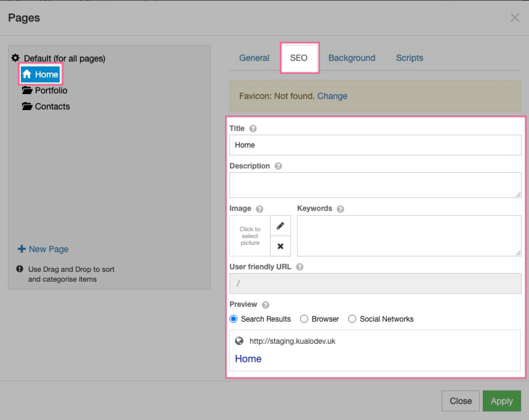Click the Change favicon link
This screenshot has height=420, width=529.
332,96
